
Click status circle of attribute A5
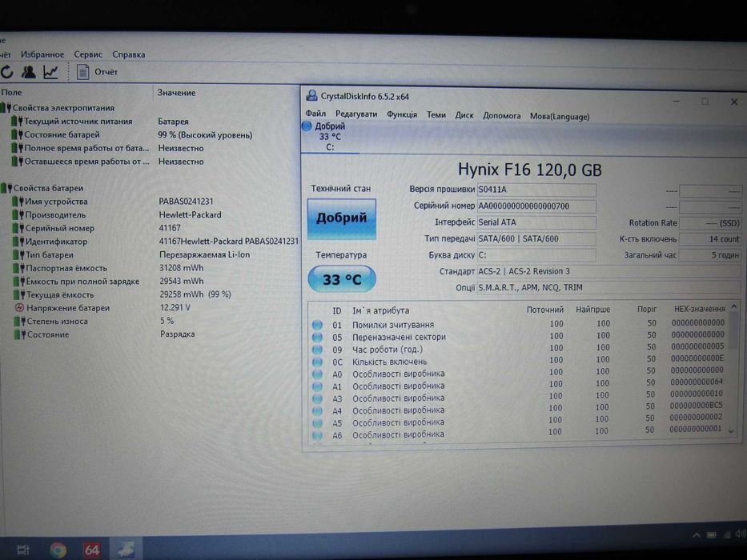(x=317, y=423)
